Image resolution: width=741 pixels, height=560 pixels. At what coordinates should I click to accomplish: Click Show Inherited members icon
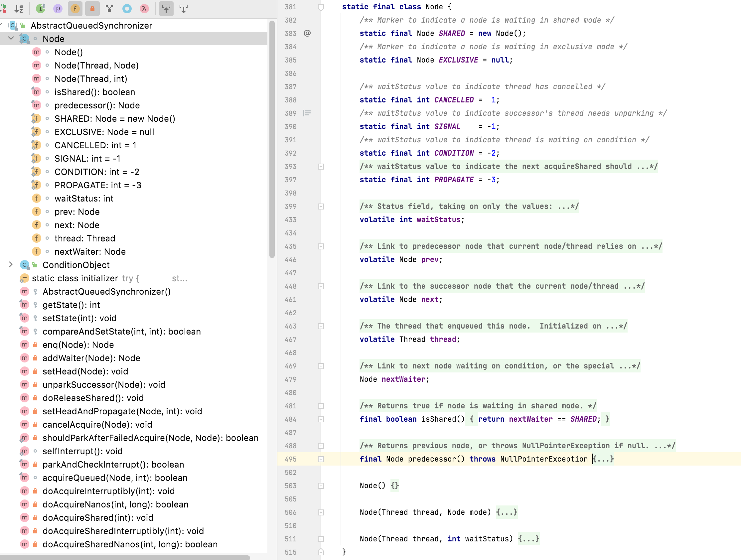pos(41,9)
